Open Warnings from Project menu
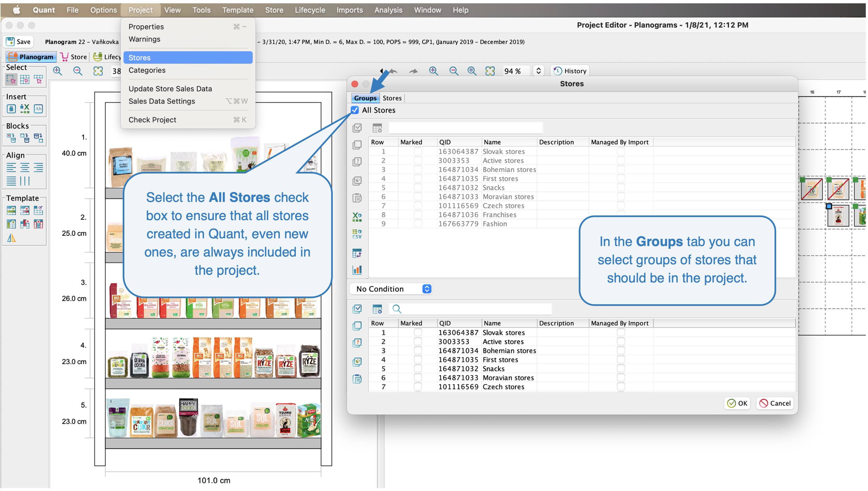Screen dimensions: 868x491 (188, 39)
